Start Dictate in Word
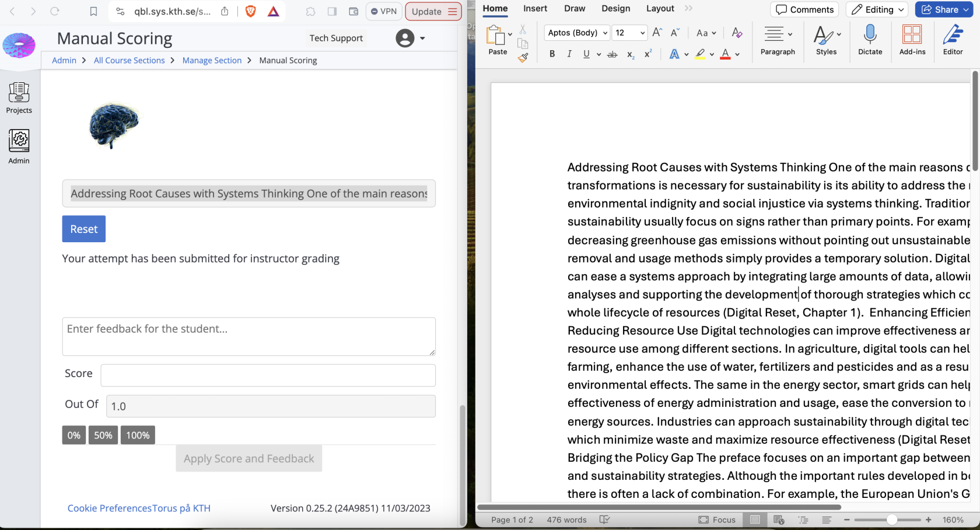 click(870, 40)
